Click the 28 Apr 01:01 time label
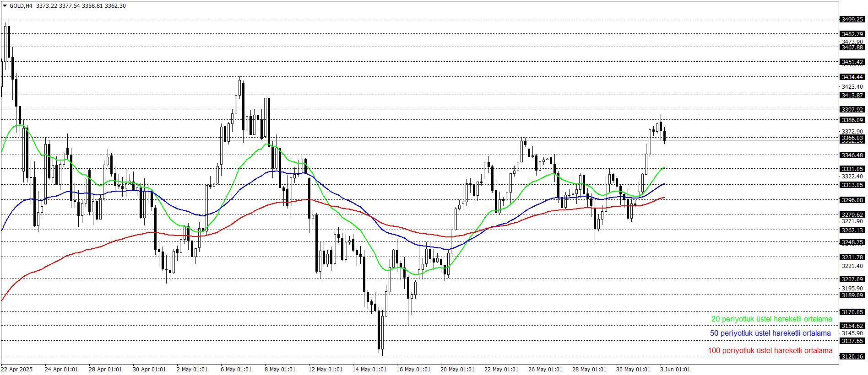Screen dimensions: 868x375 click(x=105, y=369)
